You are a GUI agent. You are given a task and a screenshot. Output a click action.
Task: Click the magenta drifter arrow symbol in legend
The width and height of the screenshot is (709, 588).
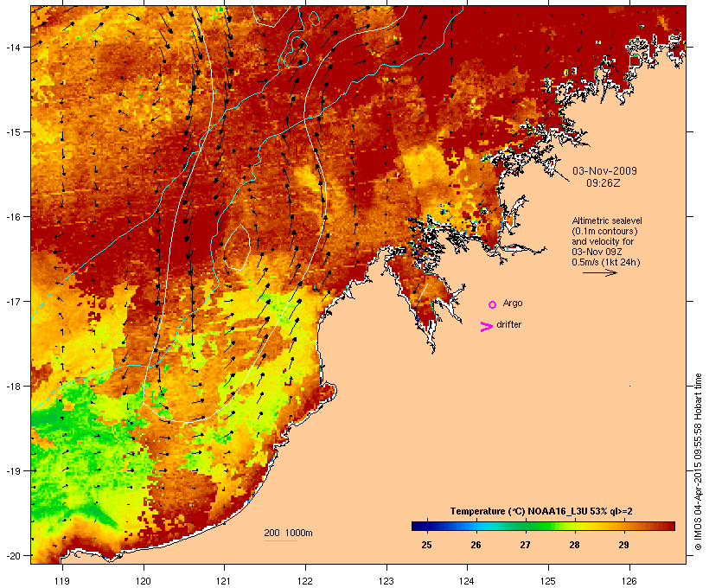point(487,327)
